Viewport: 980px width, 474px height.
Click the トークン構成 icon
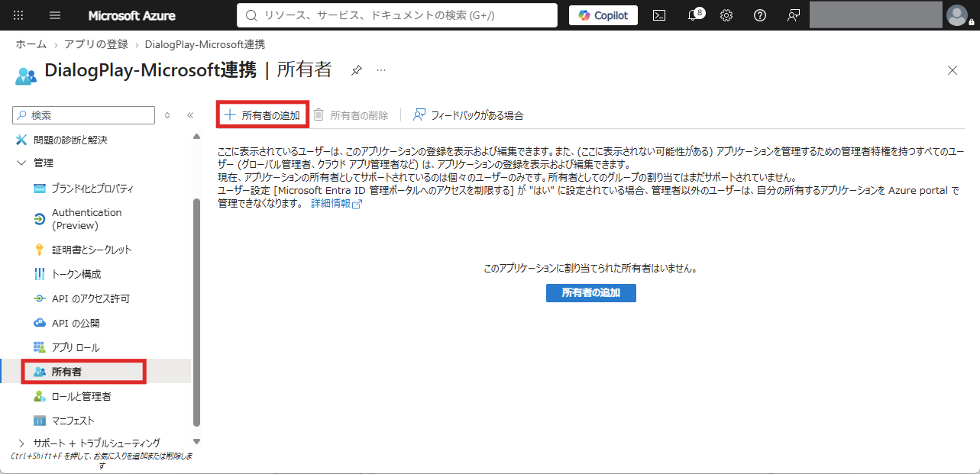click(x=40, y=274)
